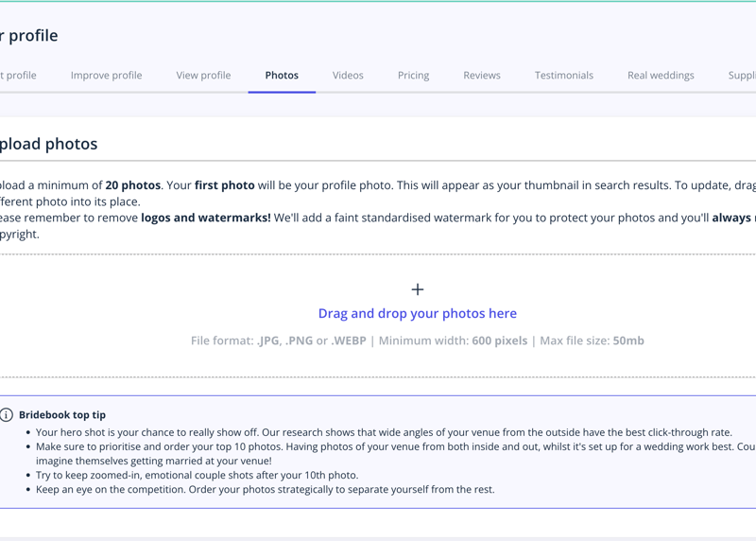Click the cut-off profile tab at far left
The height and width of the screenshot is (541, 756).
[x=18, y=76]
